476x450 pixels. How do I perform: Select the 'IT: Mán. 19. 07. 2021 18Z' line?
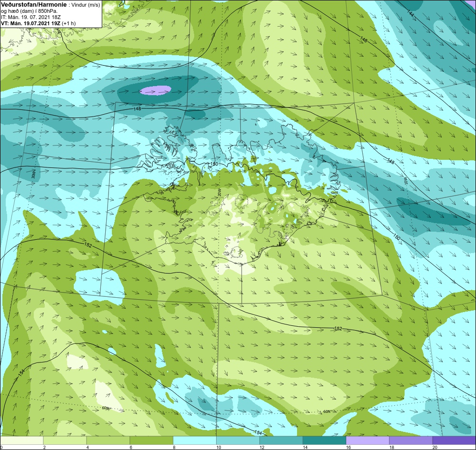point(30,17)
